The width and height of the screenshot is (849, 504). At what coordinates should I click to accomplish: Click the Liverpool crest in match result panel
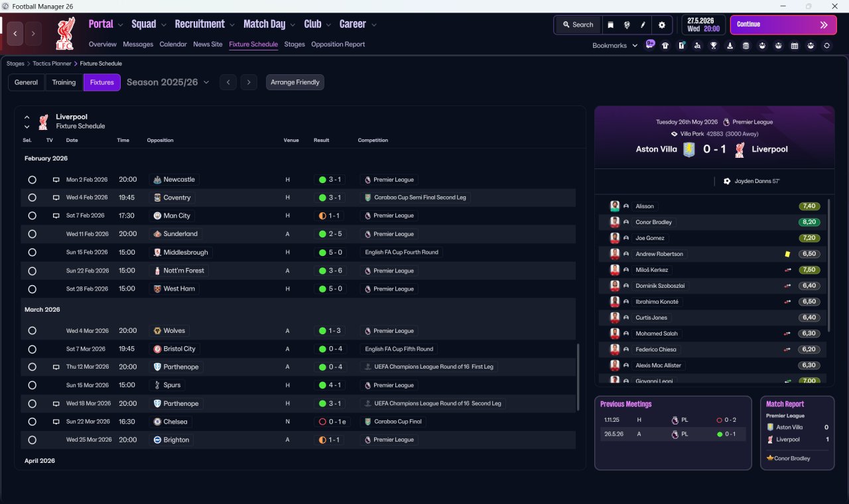click(x=740, y=149)
